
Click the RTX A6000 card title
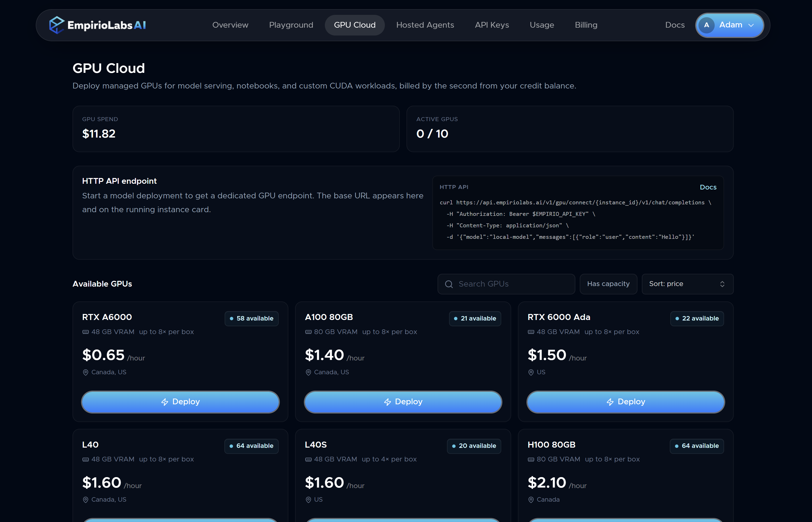(x=107, y=317)
